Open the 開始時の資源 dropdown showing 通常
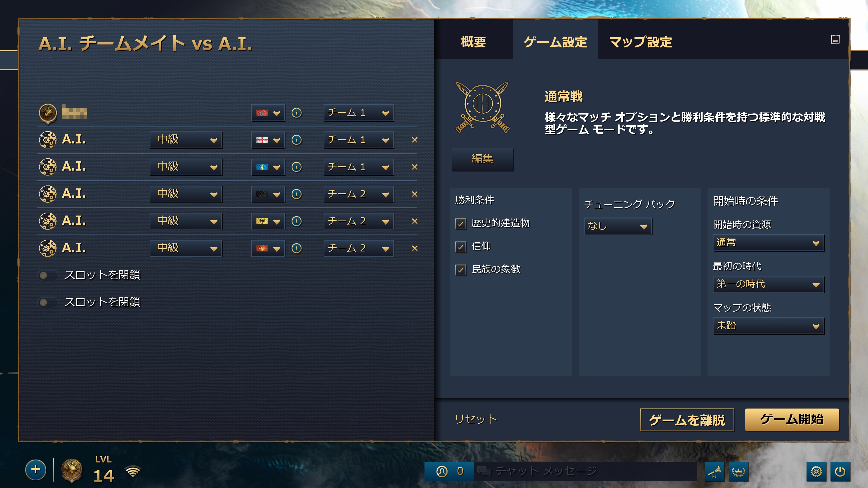 click(768, 243)
